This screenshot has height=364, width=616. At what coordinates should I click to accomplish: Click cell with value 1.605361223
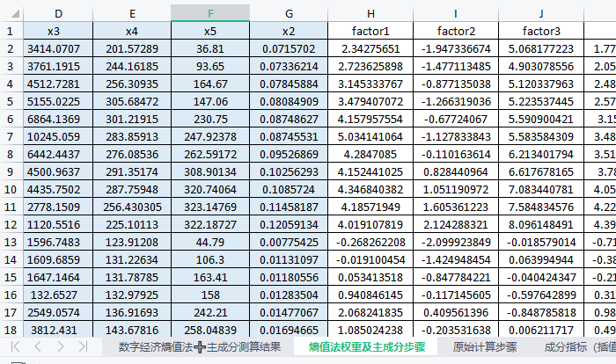coord(456,207)
